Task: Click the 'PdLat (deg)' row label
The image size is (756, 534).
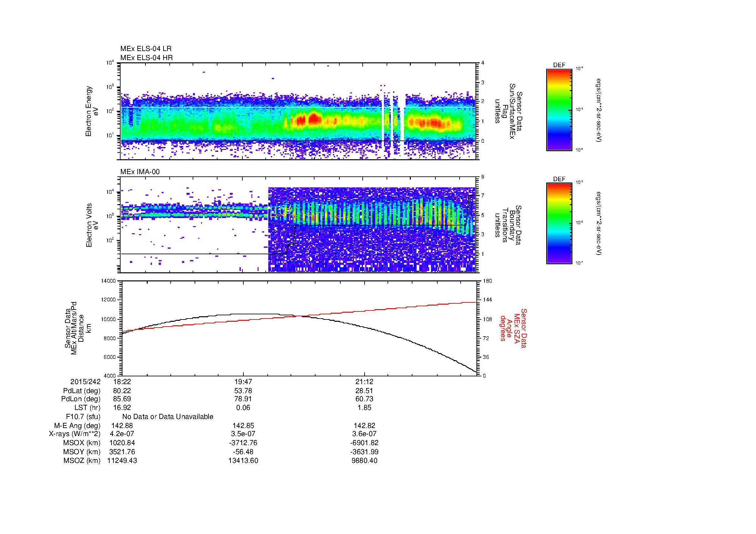Action: click(82, 391)
